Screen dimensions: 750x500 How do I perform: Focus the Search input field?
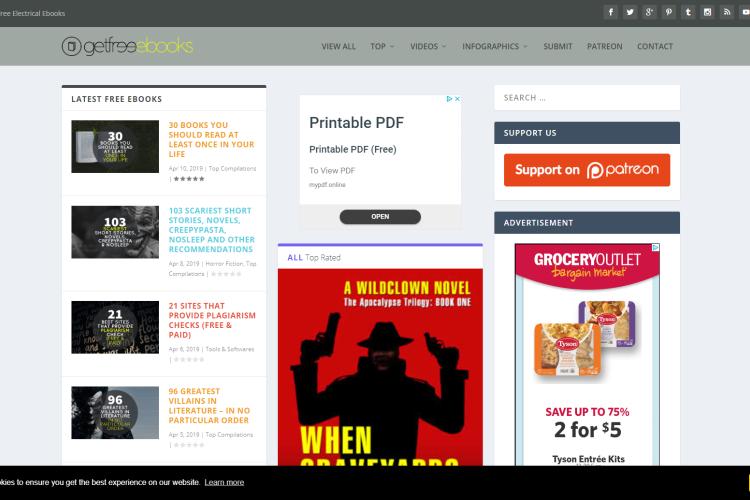(587, 98)
